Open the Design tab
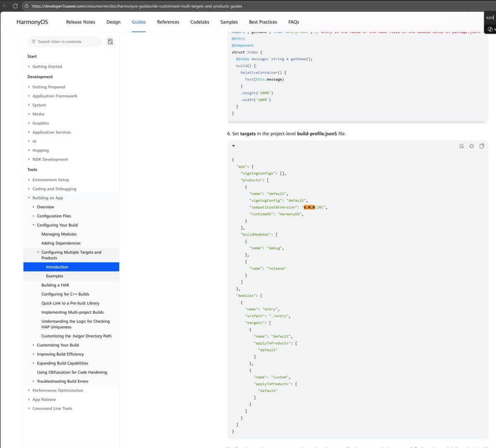The width and height of the screenshot is (496, 448). coord(113,22)
